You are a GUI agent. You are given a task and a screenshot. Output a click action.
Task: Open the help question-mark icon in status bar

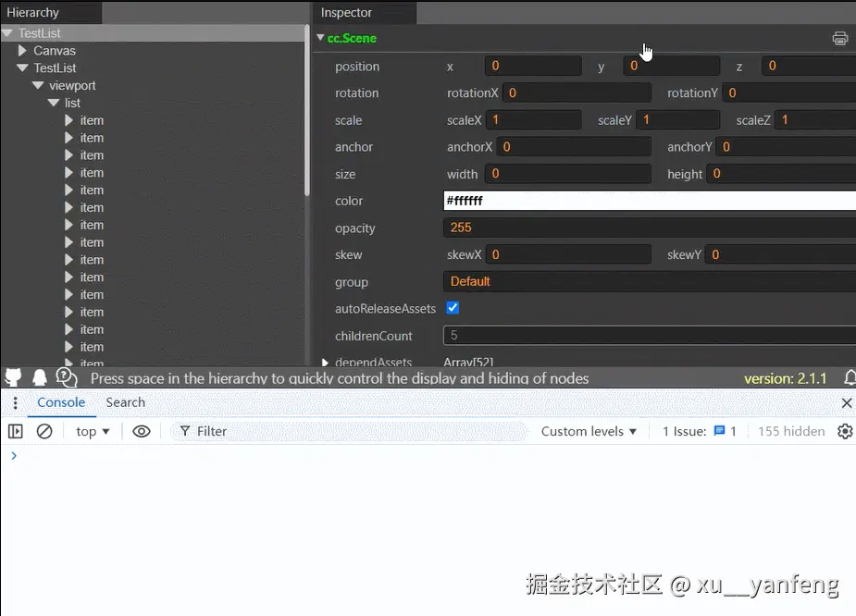click(63, 377)
